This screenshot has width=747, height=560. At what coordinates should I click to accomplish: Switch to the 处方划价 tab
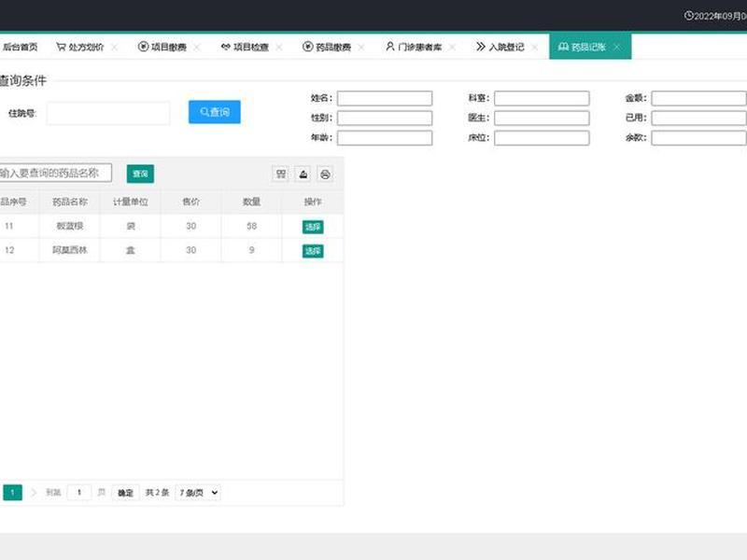pos(80,47)
